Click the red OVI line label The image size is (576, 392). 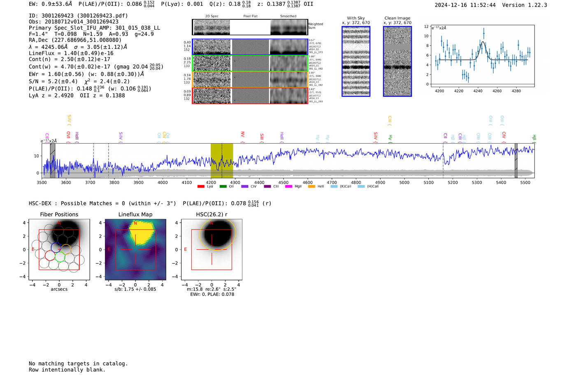pyautogui.click(x=69, y=136)
